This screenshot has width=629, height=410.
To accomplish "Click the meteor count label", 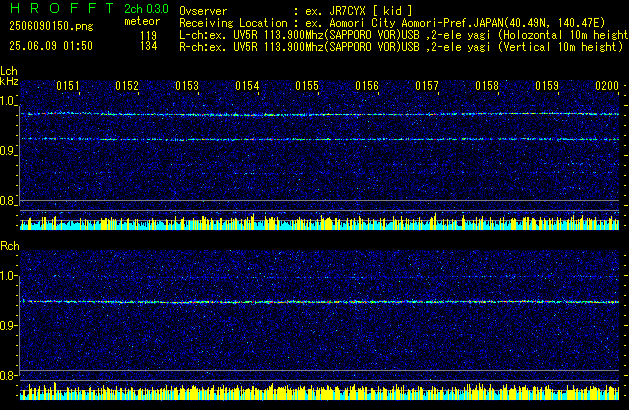I will pyautogui.click(x=142, y=21).
